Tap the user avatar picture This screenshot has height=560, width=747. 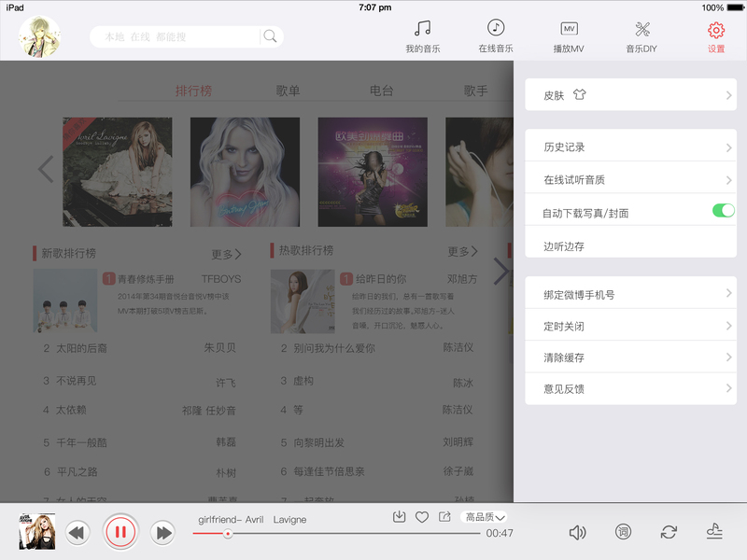pyautogui.click(x=39, y=36)
